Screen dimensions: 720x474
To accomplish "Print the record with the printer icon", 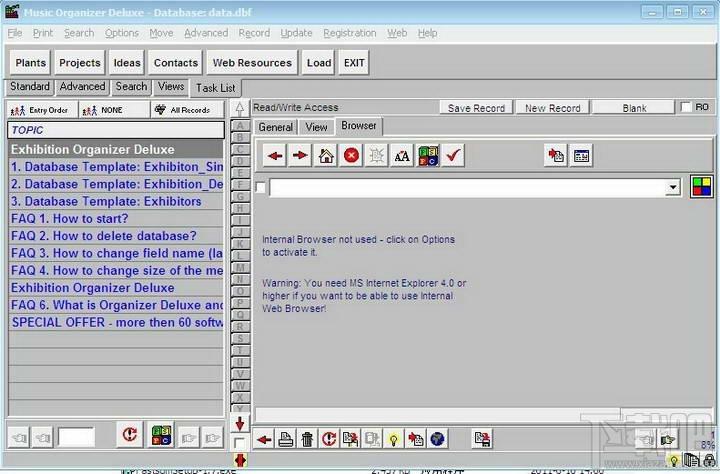I will [x=286, y=440].
